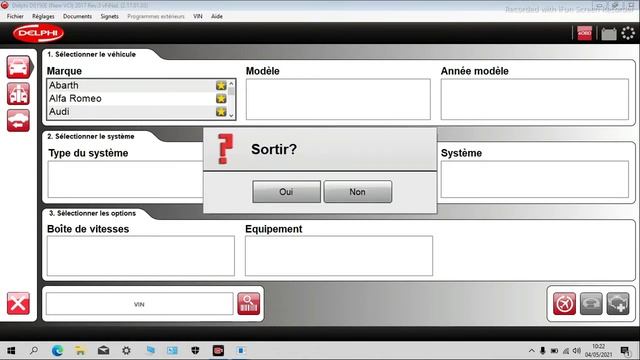Image resolution: width=640 pixels, height=360 pixels.
Task: Click the Marque list scroll down arrow
Action: pyautogui.click(x=231, y=116)
